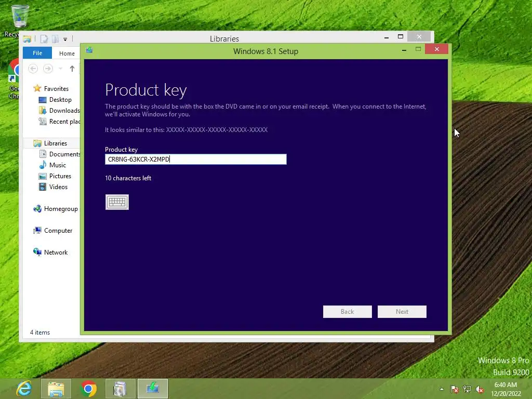Click the Windows 8.1 Setup title icon
This screenshot has height=399, width=532.
pos(89,50)
